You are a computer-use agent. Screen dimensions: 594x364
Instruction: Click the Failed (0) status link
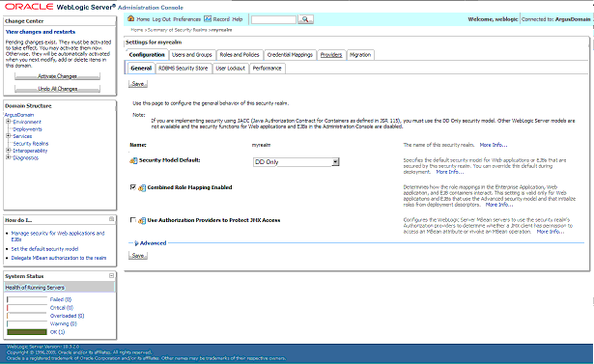point(61,299)
